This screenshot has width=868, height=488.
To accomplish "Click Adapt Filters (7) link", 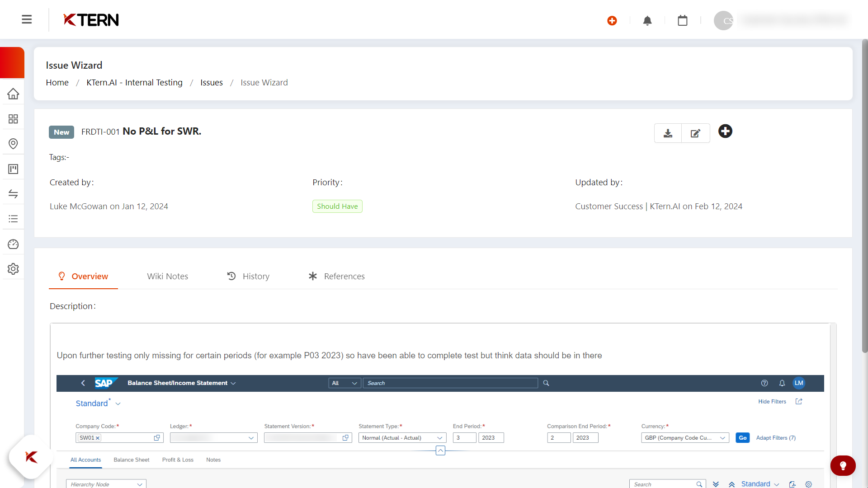I will click(x=776, y=437).
